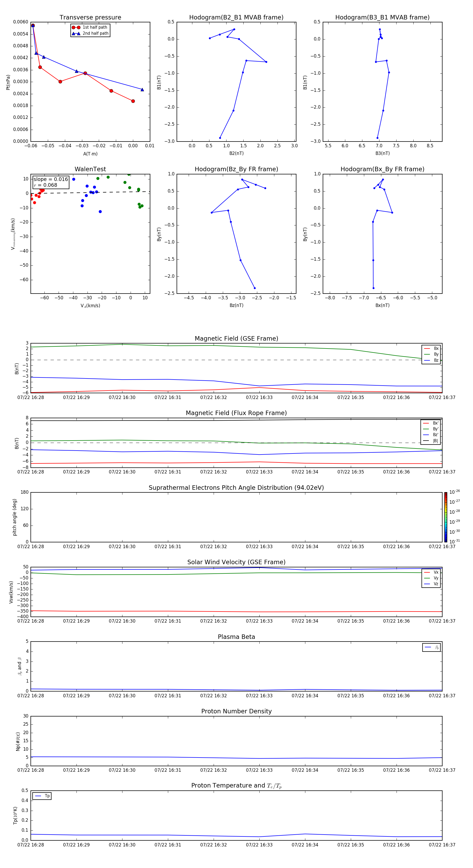The width and height of the screenshot is (473, 868).
Task: Select the "slope = 0.016" annotation
Action: tap(50, 179)
